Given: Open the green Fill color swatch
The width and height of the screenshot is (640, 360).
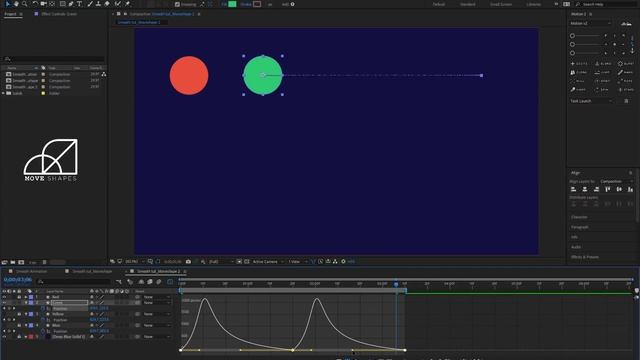Looking at the screenshot, I should [x=232, y=4].
